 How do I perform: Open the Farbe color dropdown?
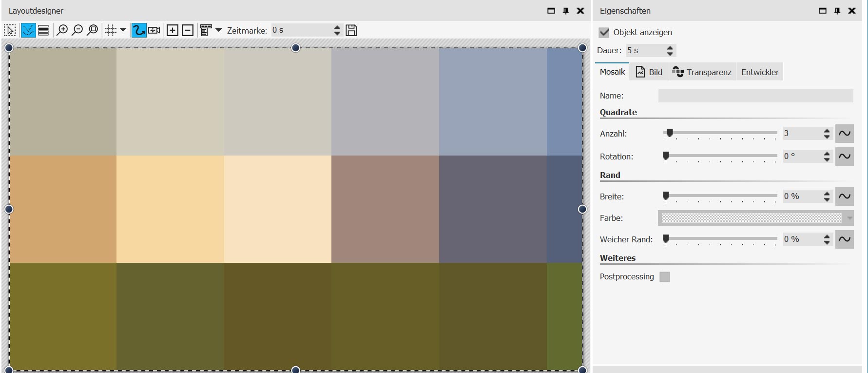coord(849,218)
